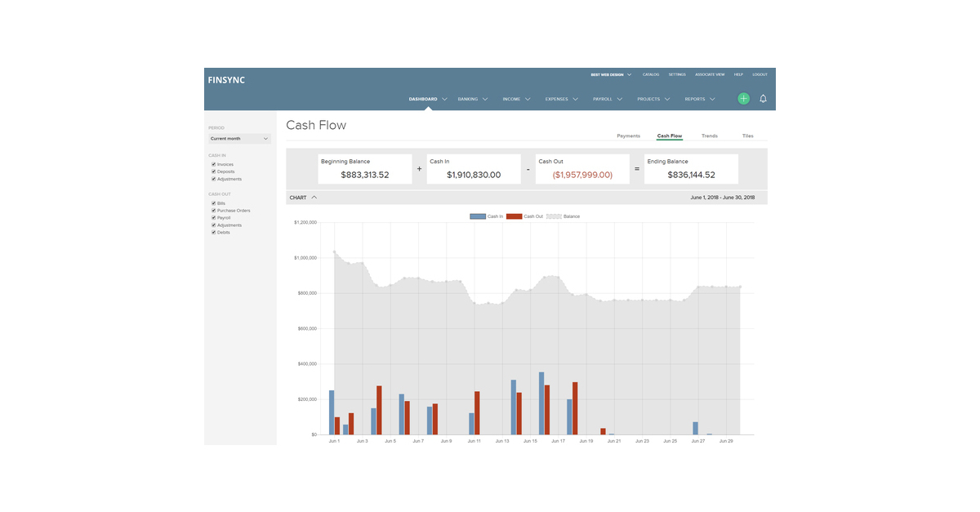Open the Current month period dropdown

pos(238,138)
